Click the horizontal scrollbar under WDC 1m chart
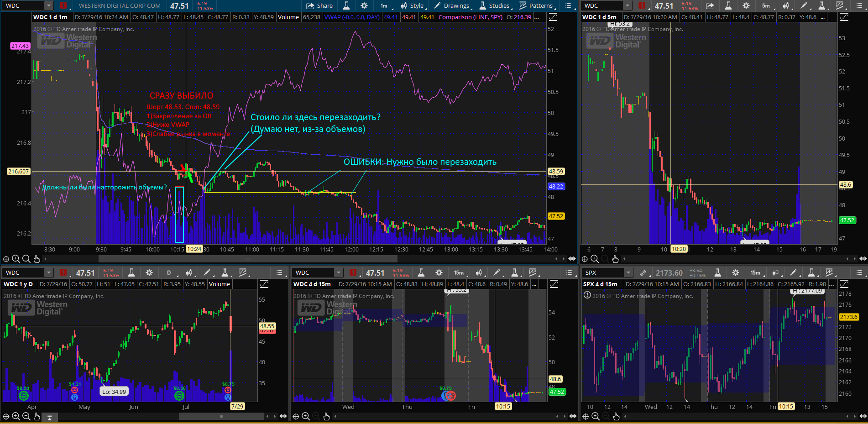Screen dimensions: 868x424 (248, 259)
